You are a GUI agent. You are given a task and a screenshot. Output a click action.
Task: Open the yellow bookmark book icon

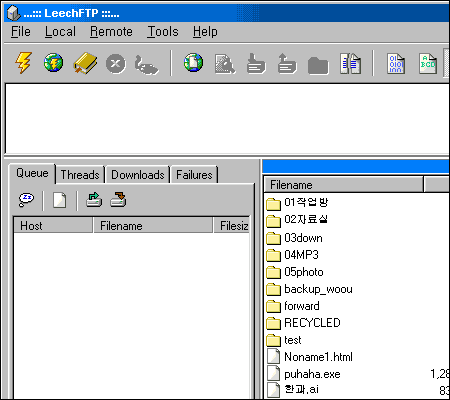[85, 63]
